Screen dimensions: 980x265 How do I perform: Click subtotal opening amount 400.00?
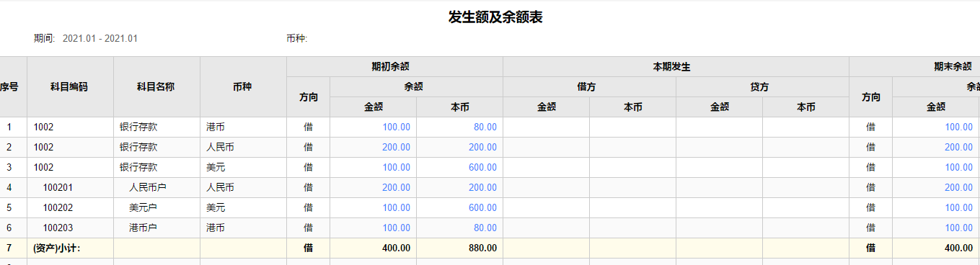396,248
